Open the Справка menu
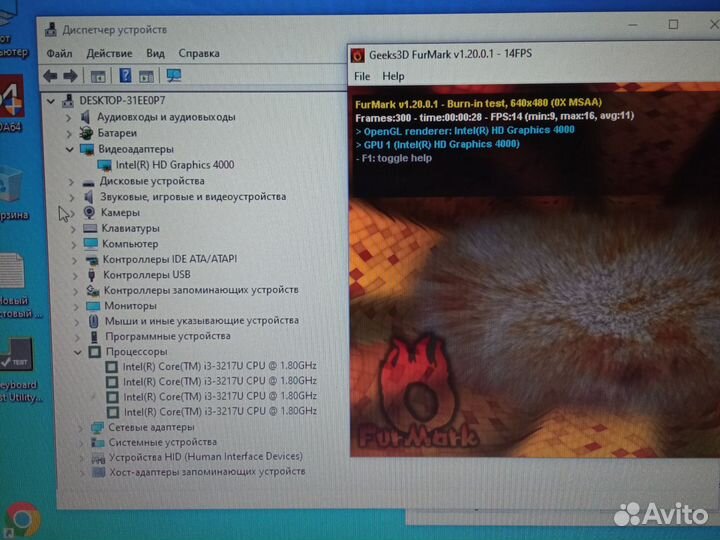720x540 pixels. tap(199, 53)
